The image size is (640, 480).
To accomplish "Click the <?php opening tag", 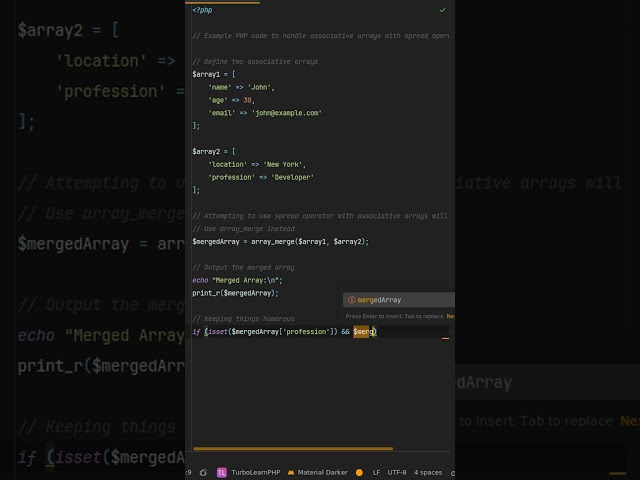I will [x=202, y=10].
